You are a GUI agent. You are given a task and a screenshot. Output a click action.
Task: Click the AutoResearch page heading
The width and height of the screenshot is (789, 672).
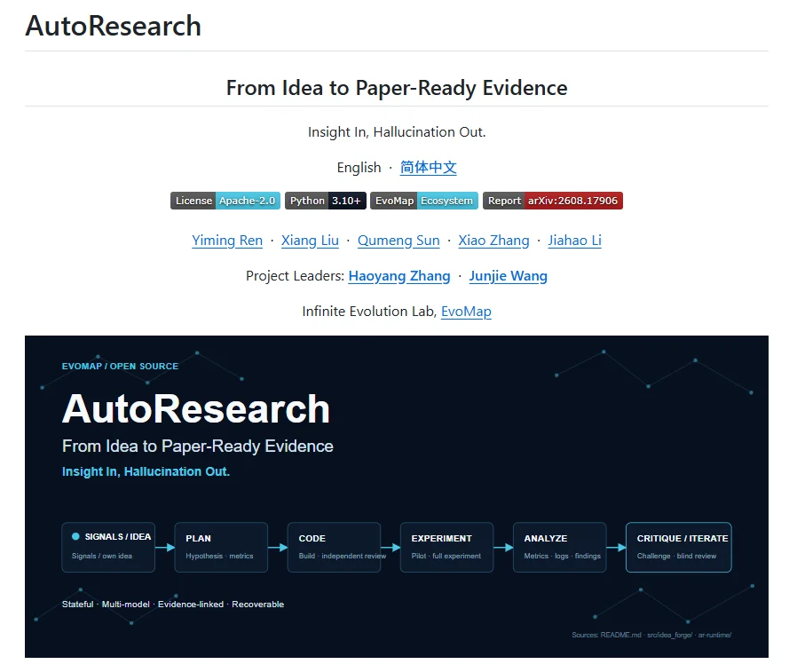coord(114,26)
